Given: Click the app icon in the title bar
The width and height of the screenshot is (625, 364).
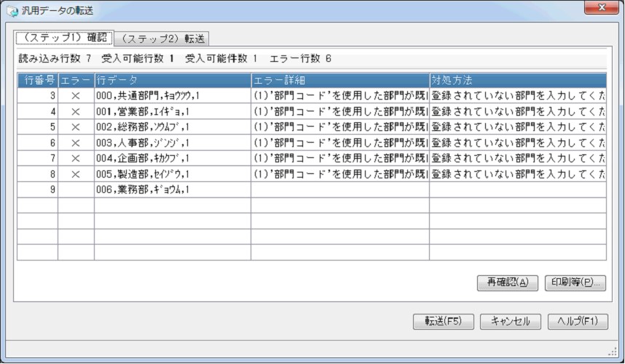Looking at the screenshot, I should 12,10.
